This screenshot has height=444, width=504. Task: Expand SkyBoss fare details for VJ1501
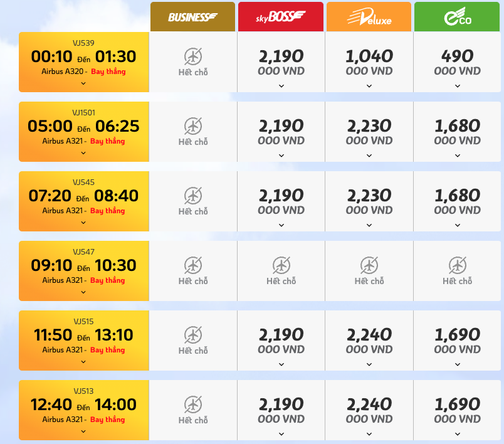(x=281, y=156)
